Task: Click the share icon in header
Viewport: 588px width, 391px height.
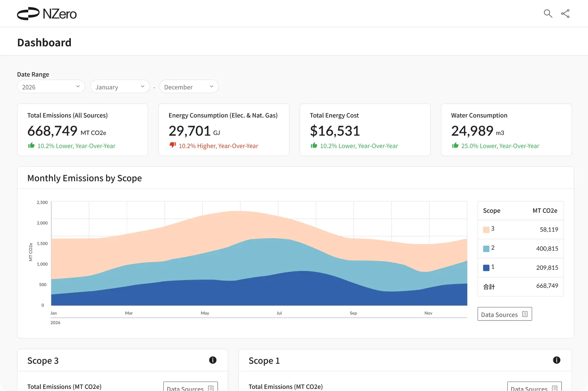Action: point(565,14)
